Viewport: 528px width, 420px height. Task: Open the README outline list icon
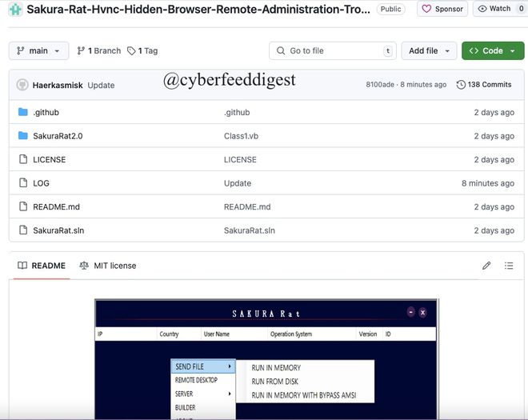pos(509,266)
